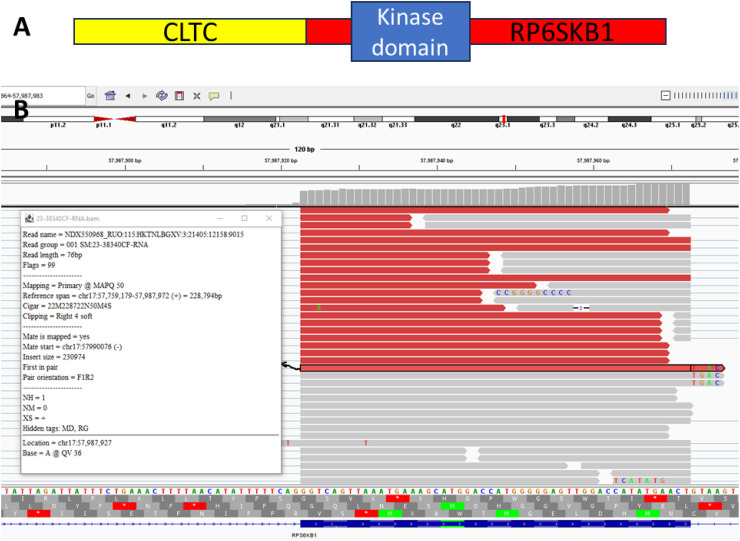Click the 120 bp span label
Viewport: 740px width, 541px height.
[304, 149]
